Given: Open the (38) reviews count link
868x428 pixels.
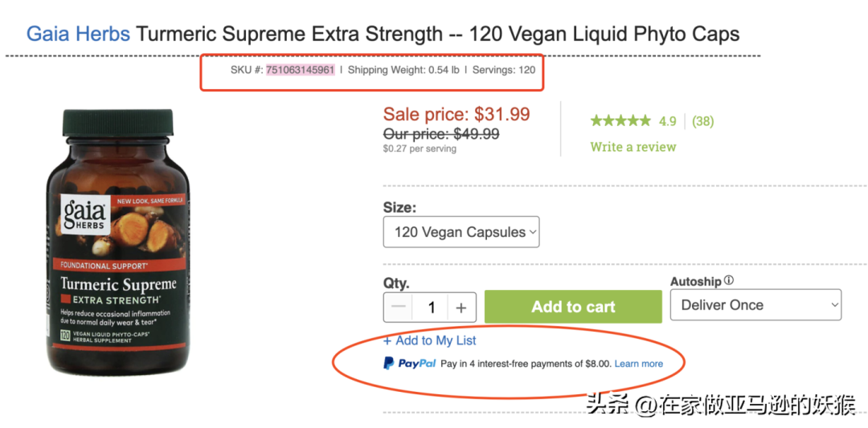Looking at the screenshot, I should [x=702, y=121].
